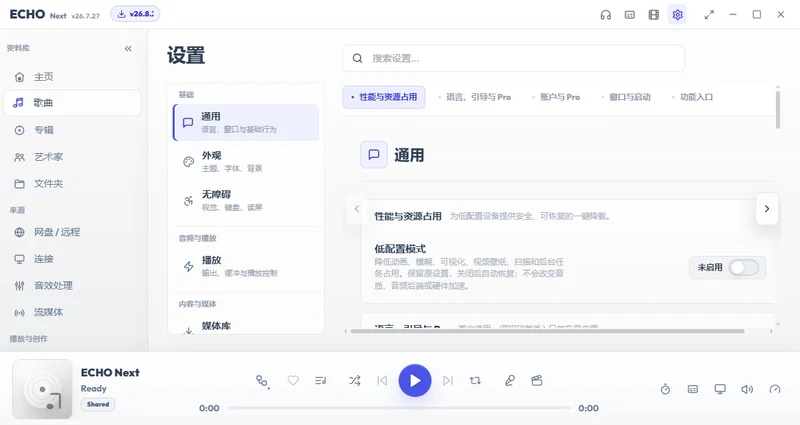Toggle fullscreen expand arrows icon
The image size is (800, 425).
[709, 15]
